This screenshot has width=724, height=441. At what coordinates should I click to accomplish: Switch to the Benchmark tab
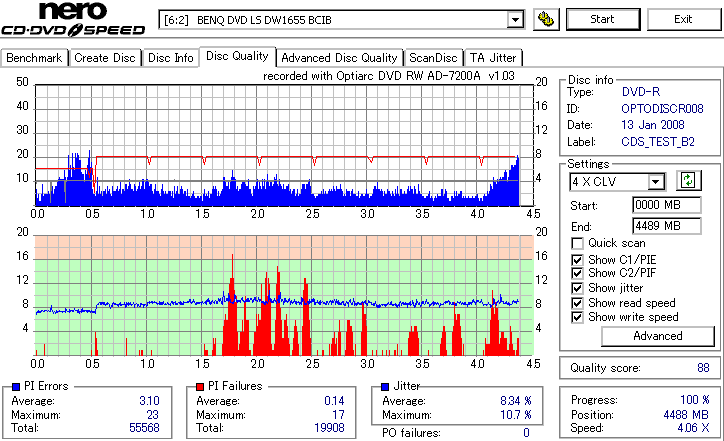point(34,58)
